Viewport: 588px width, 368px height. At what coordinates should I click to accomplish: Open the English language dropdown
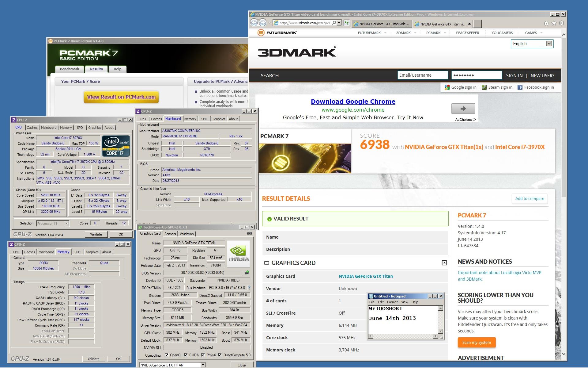pos(532,44)
